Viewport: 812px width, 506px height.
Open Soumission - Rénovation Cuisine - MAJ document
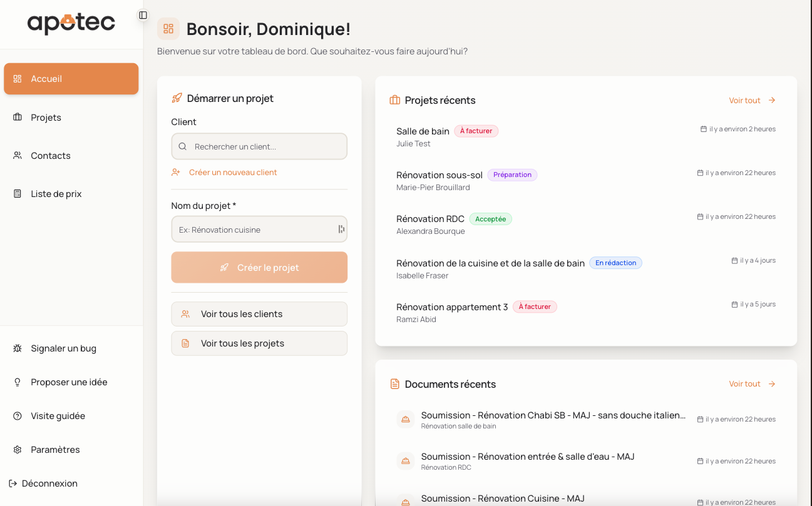503,498
